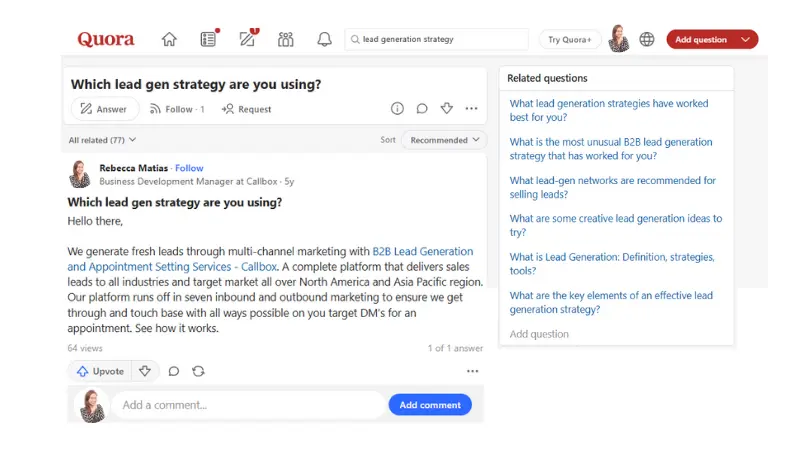Open the profile avatar in top bar
The image size is (800, 450).
(x=619, y=39)
